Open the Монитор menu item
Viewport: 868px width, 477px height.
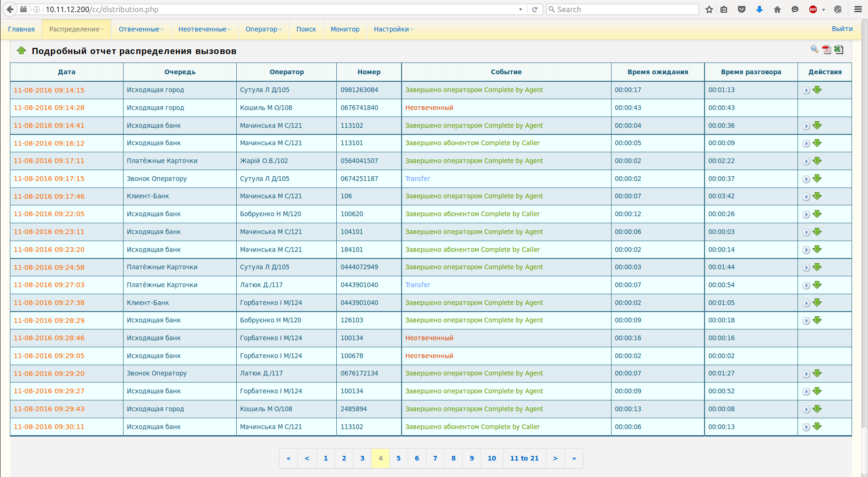coord(345,29)
